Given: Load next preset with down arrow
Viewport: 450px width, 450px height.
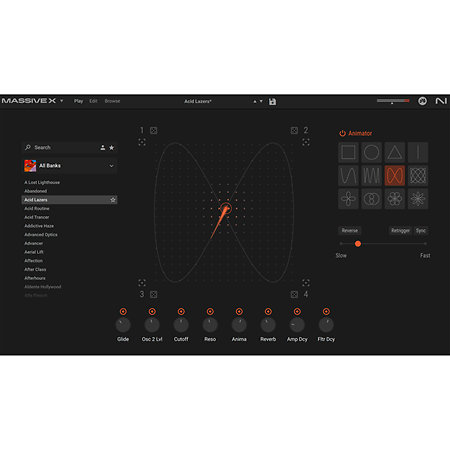Looking at the screenshot, I should pyautogui.click(x=261, y=101).
